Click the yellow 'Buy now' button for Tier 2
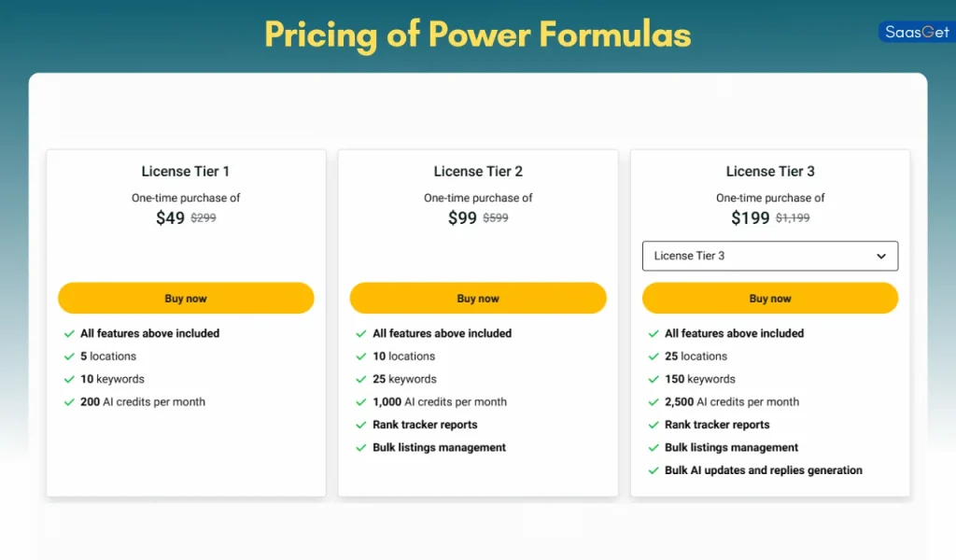956x560 pixels. (477, 298)
